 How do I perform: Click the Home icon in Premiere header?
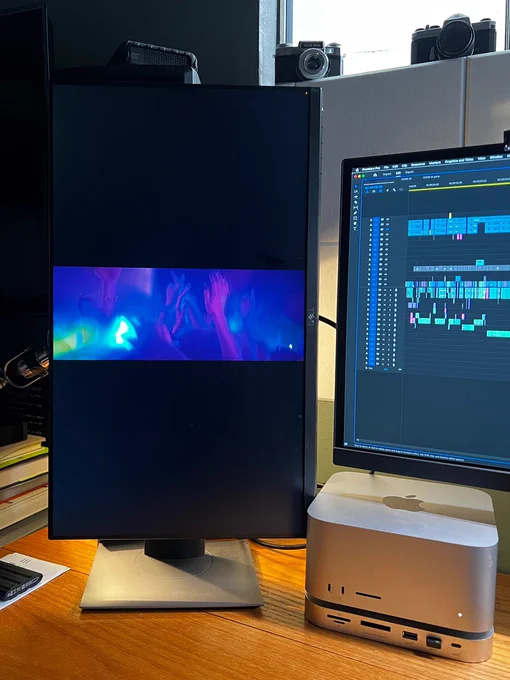(375, 175)
